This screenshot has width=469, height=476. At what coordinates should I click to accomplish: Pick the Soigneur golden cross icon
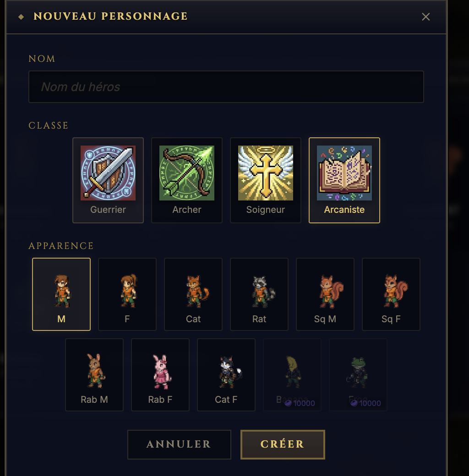click(x=266, y=173)
